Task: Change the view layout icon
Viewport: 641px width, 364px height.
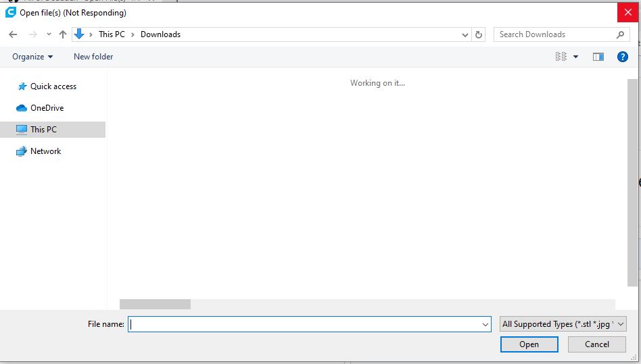Action: point(561,57)
